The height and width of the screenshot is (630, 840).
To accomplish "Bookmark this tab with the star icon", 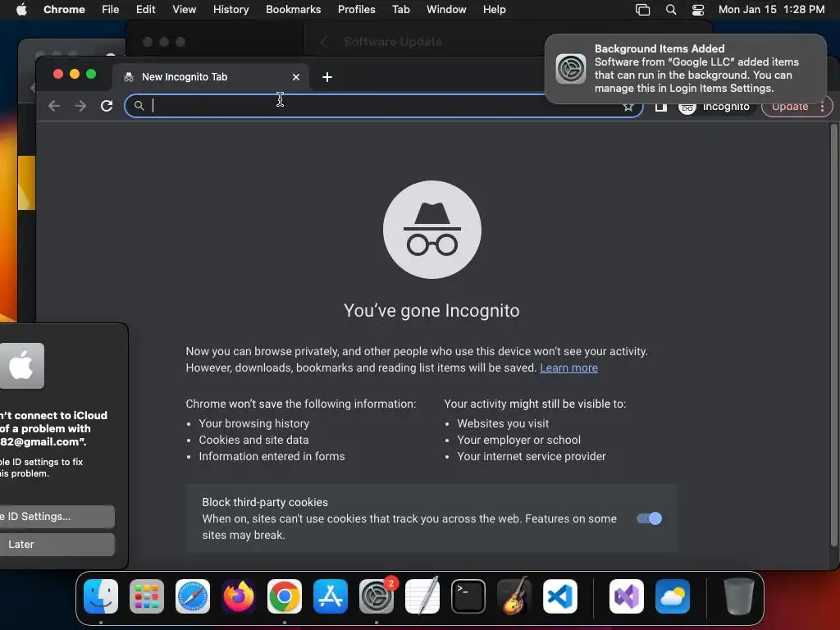I will pyautogui.click(x=628, y=107).
